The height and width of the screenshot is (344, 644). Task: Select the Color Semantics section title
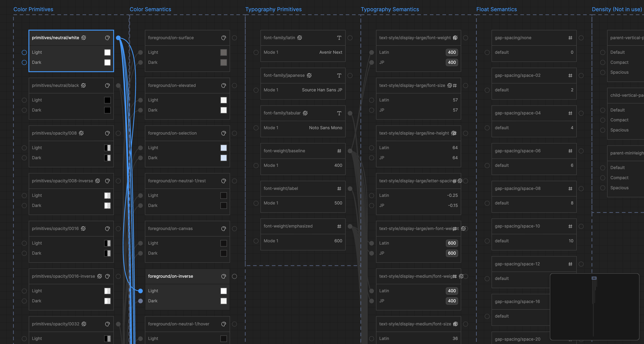pos(150,9)
